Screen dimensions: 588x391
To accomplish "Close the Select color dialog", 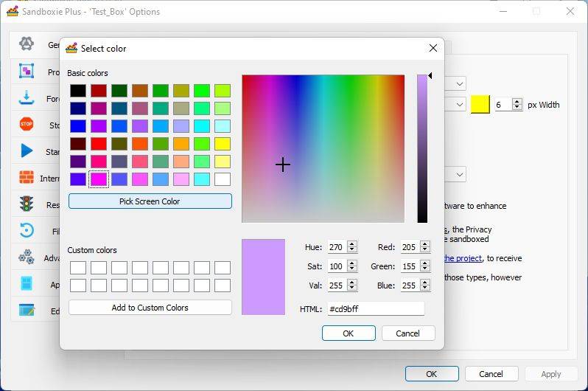I will 433,48.
